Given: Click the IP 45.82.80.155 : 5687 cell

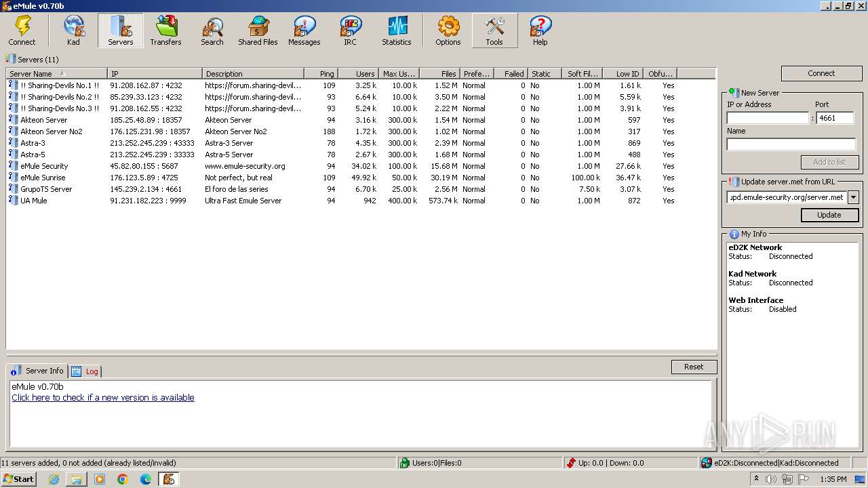Looking at the screenshot, I should (144, 166).
